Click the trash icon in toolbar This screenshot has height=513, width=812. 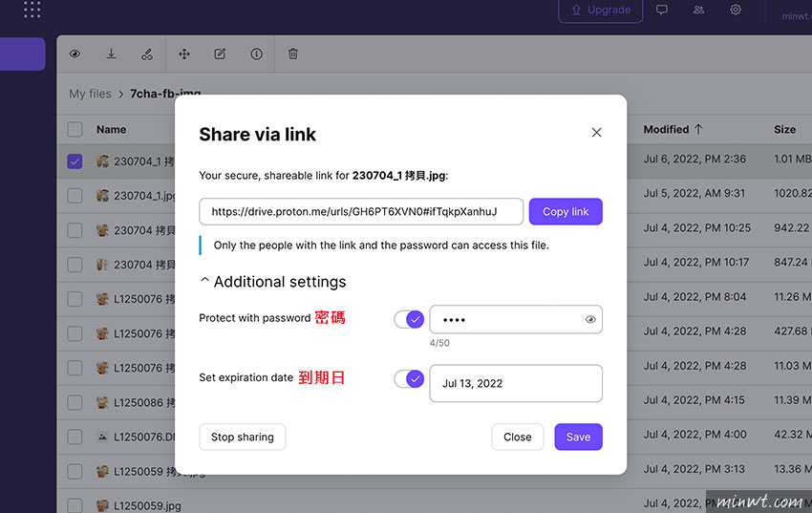coord(293,54)
